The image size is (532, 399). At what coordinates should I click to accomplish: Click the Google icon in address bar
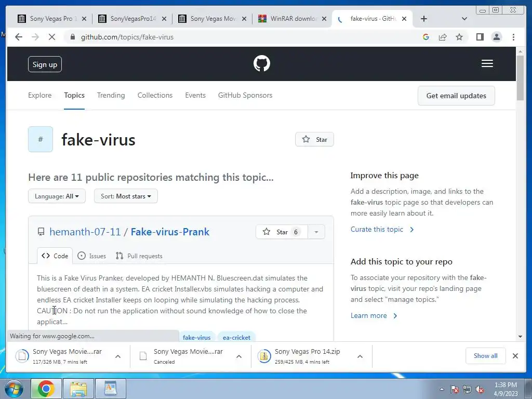[x=426, y=37]
